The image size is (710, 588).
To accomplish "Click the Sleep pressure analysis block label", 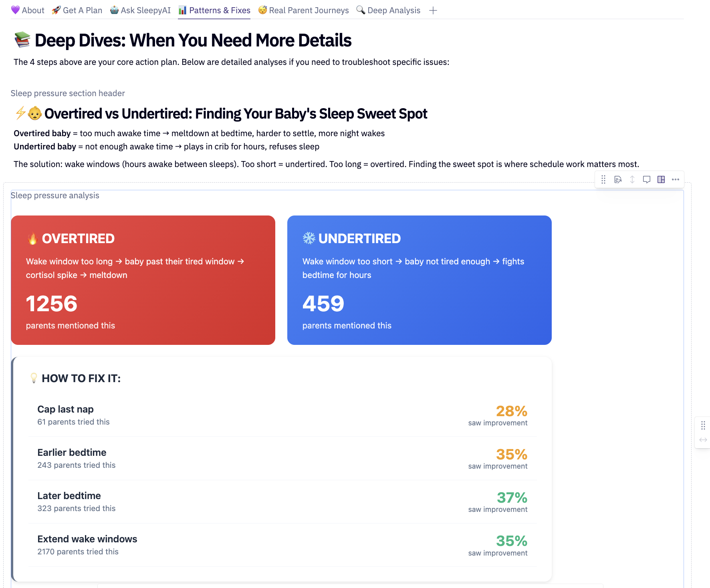I will [55, 195].
